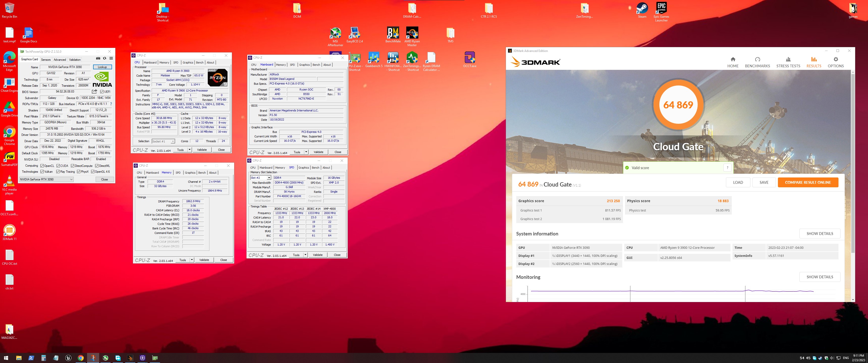This screenshot has width=868, height=363.
Task: Open the Geekbench 5 desktop shortcut
Action: (373, 60)
